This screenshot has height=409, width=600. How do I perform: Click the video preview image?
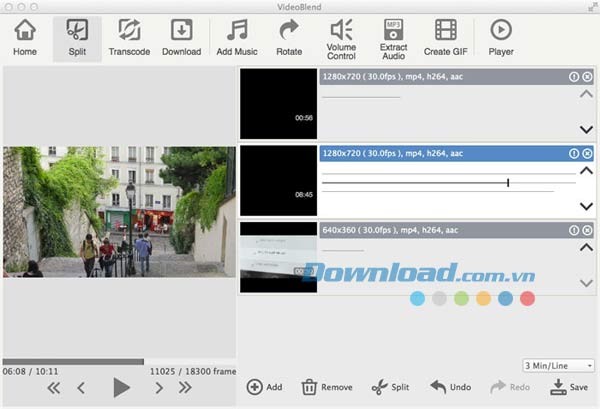coord(119,212)
